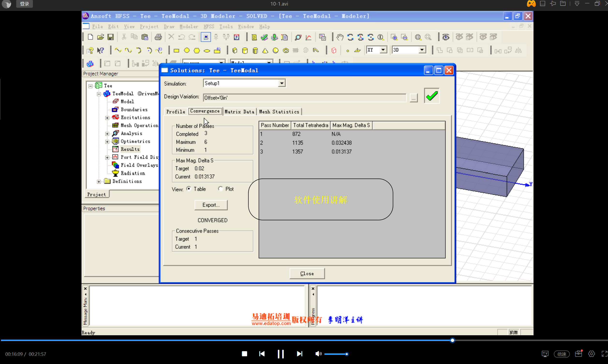Image resolution: width=608 pixels, height=364 pixels.
Task: Click the video progress bar handle
Action: point(452,340)
